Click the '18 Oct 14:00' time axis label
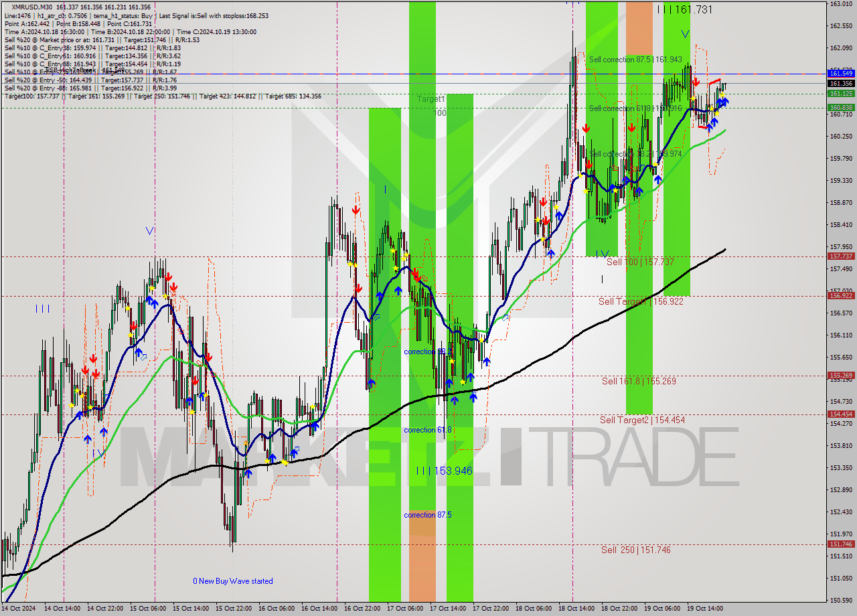857x616 pixels. (x=576, y=609)
